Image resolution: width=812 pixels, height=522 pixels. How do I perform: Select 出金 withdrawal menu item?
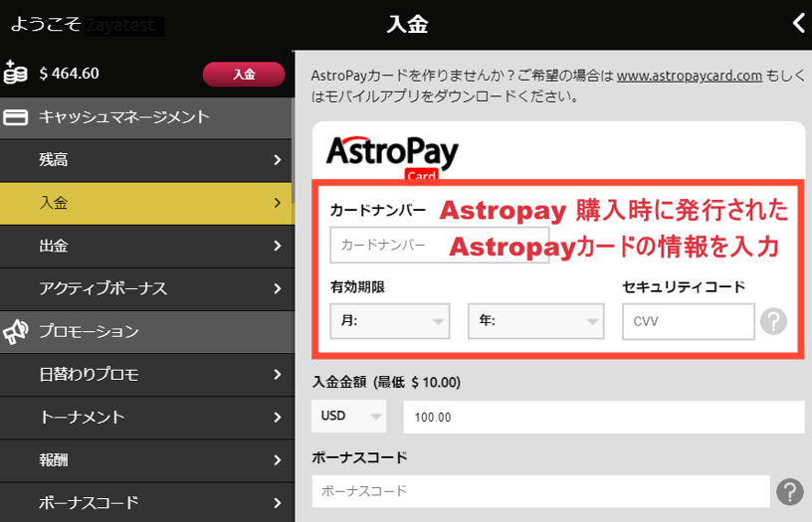(146, 246)
